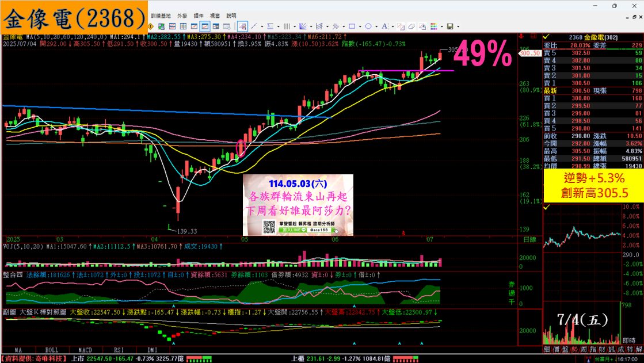The image size is (644, 363).
Task: Click the 日線 period button
Action: 529,240
